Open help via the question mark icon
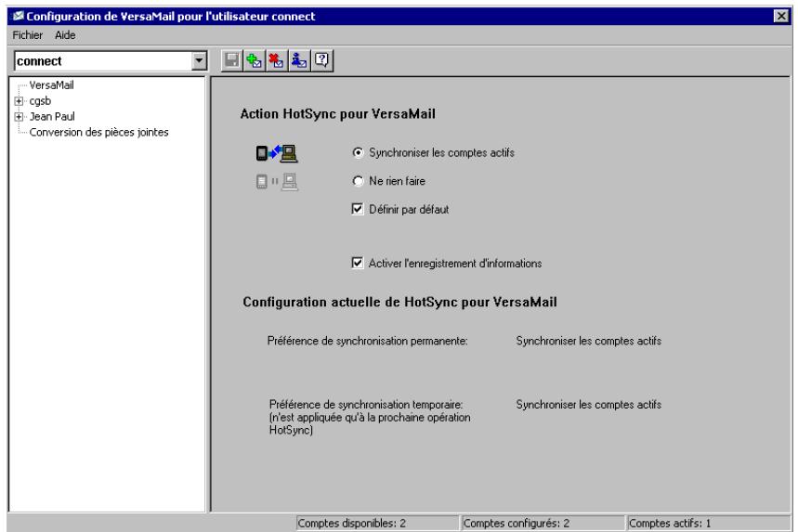 click(x=322, y=61)
